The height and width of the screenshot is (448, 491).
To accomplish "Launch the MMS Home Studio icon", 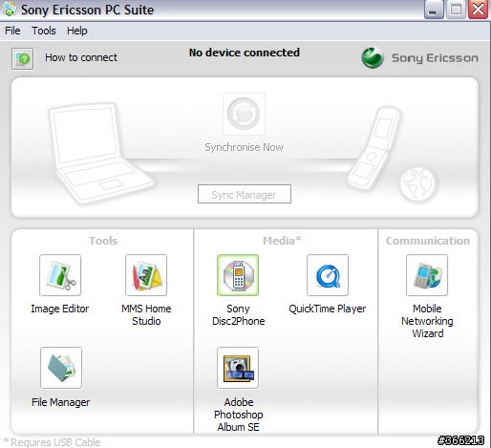I will [x=146, y=275].
